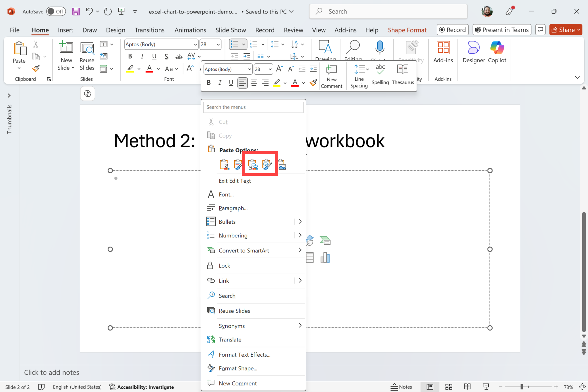Expand the Thumbnails pane
588x392 pixels.
(x=9, y=96)
